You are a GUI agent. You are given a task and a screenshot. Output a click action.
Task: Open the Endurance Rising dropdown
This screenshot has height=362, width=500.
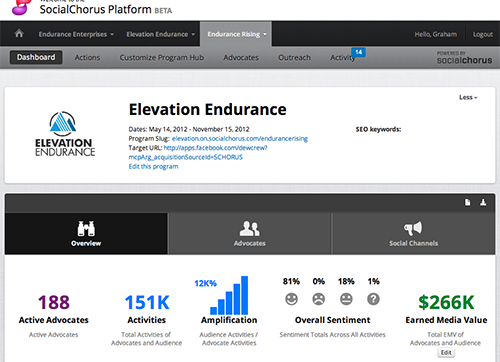tap(237, 34)
